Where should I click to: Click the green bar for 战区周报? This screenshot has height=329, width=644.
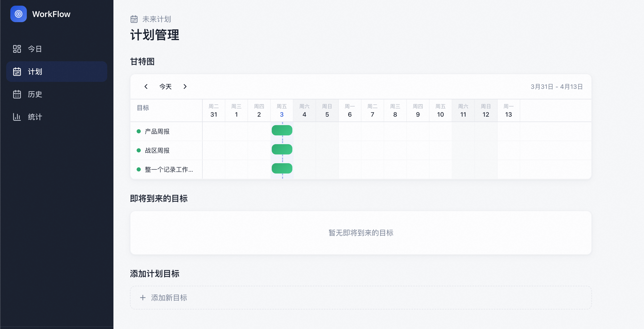coord(282,149)
